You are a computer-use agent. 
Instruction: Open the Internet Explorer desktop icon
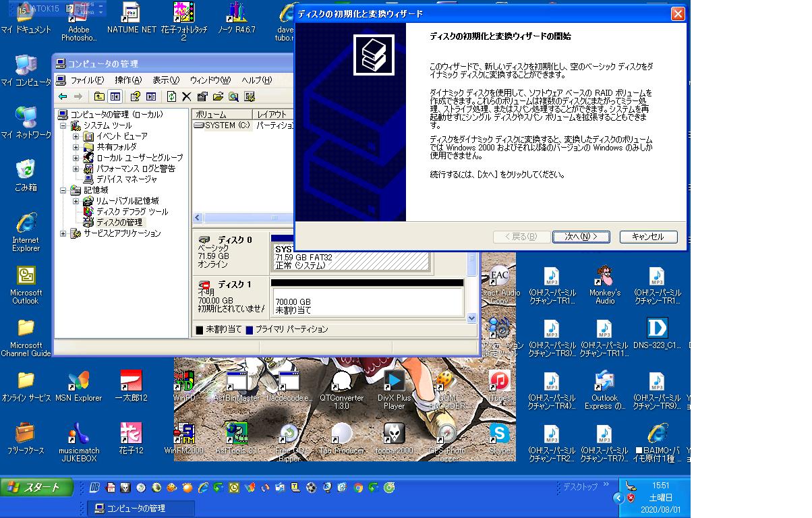[x=26, y=231]
